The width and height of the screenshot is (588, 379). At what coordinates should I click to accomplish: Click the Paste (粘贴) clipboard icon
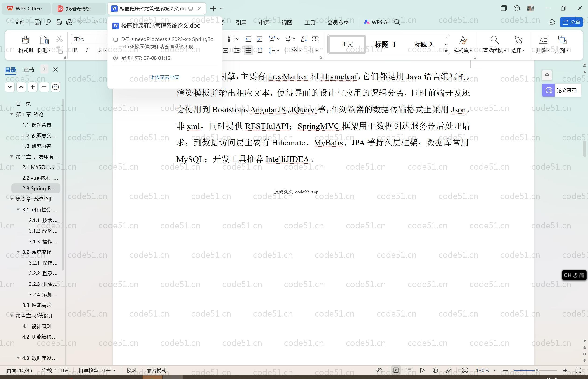[44, 40]
